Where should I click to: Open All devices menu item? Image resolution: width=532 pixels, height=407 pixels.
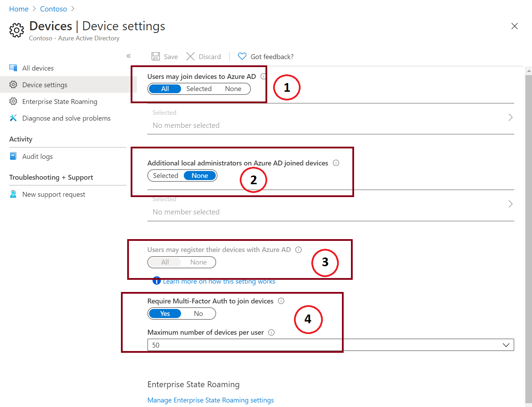click(68, 68)
